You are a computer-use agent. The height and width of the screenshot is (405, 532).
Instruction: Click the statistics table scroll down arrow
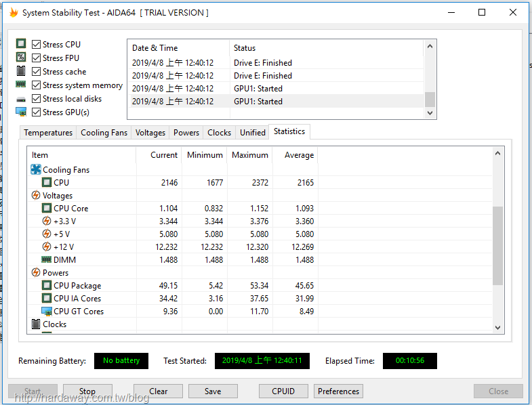[x=497, y=328]
